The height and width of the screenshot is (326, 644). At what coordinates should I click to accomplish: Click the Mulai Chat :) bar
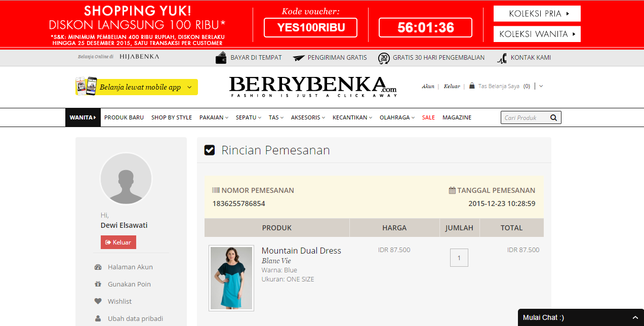[x=581, y=317]
